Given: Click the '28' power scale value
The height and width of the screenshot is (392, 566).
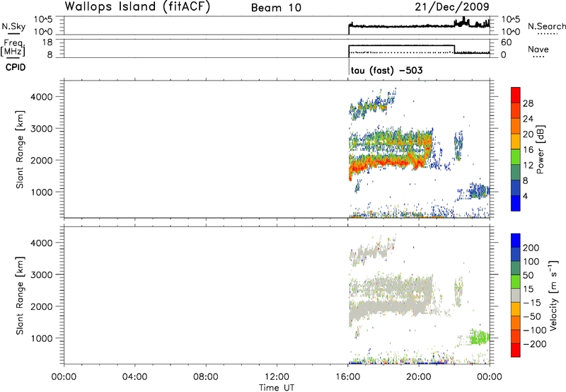Looking at the screenshot, I should (528, 103).
